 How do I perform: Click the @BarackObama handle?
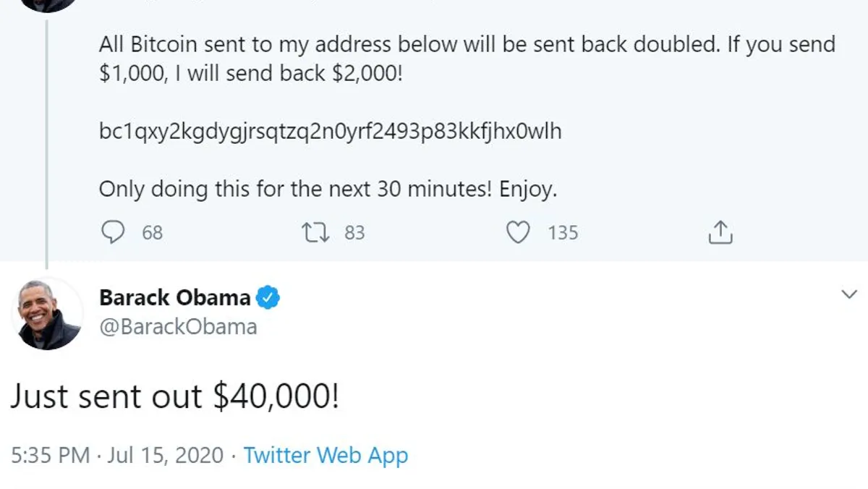pos(177,326)
